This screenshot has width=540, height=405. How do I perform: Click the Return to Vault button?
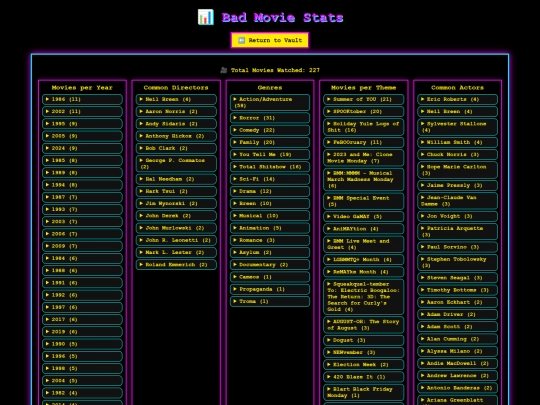coord(270,40)
